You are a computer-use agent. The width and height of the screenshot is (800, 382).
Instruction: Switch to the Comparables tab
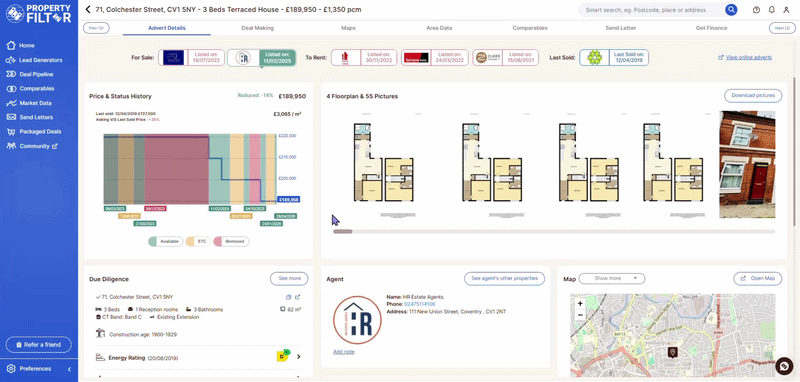[x=530, y=28]
